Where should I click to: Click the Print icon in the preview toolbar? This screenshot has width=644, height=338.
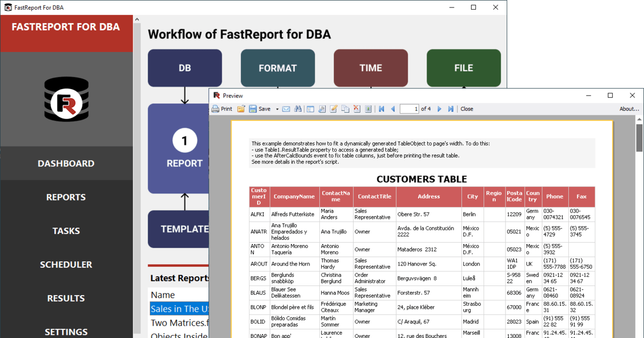point(215,109)
